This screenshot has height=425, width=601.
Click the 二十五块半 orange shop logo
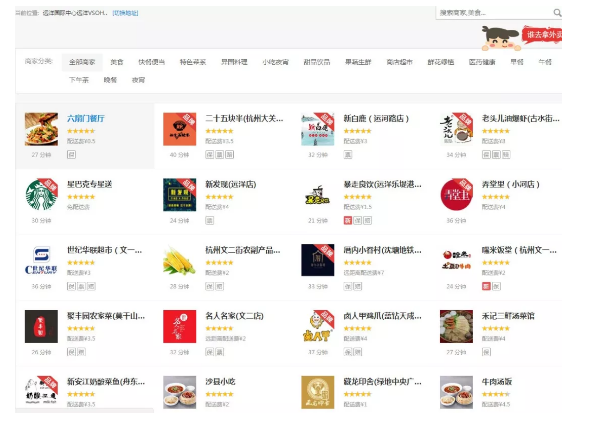pyautogui.click(x=179, y=129)
